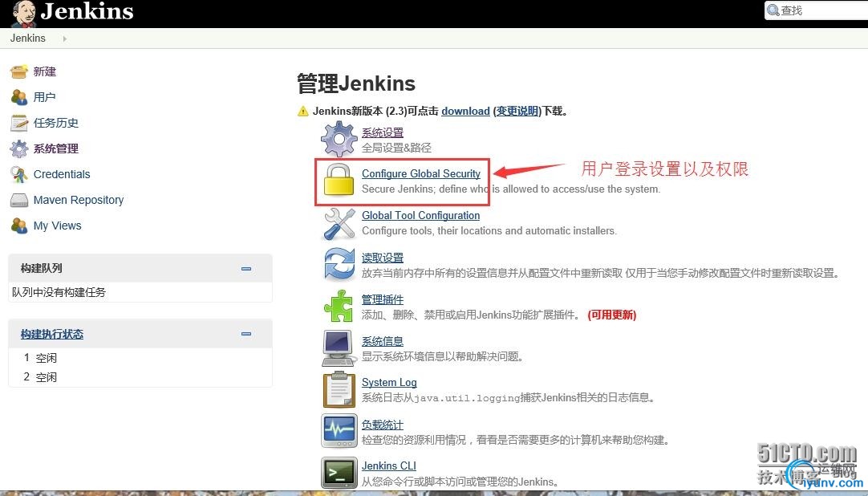Open the 负载统计 link
The image size is (868, 496).
[x=383, y=425]
